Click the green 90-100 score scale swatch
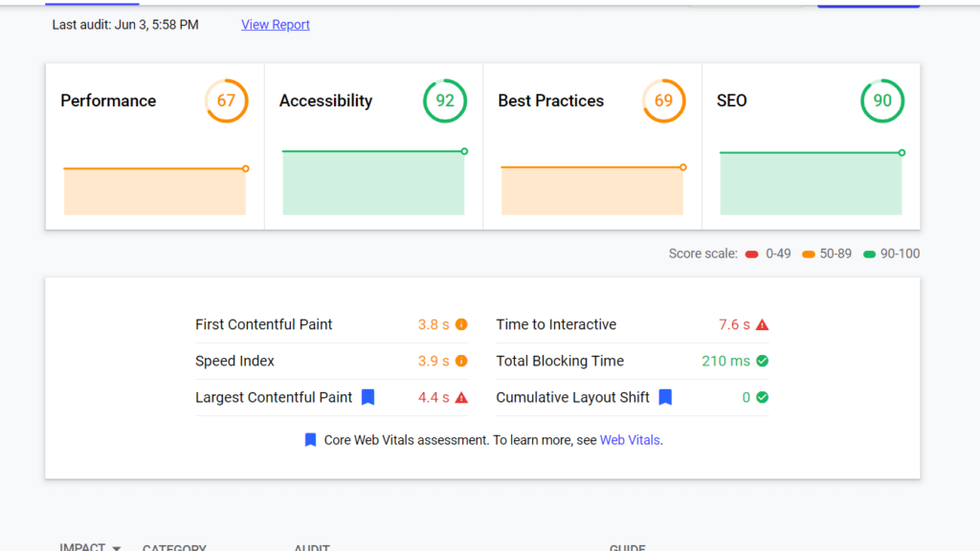The image size is (980, 551). (x=869, y=254)
